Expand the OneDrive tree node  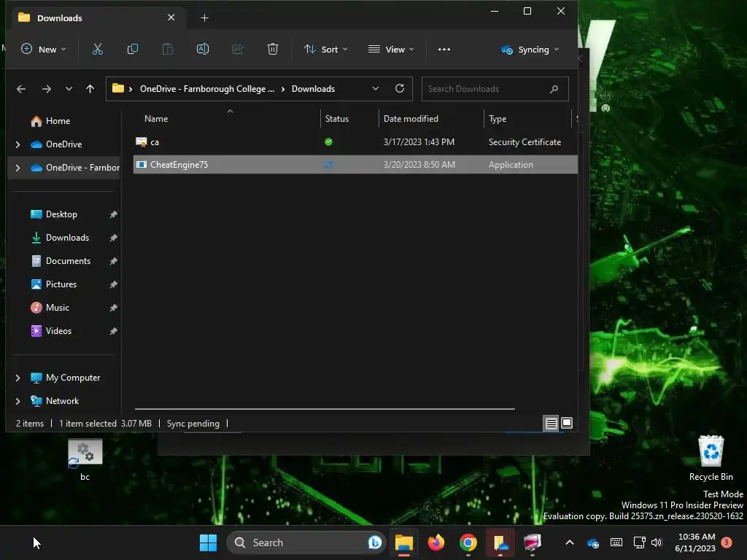(x=18, y=144)
